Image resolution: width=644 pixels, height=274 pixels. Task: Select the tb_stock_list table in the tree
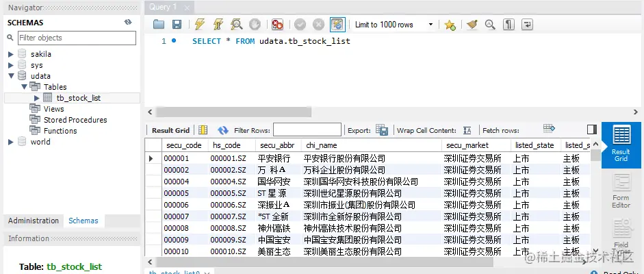tap(79, 98)
